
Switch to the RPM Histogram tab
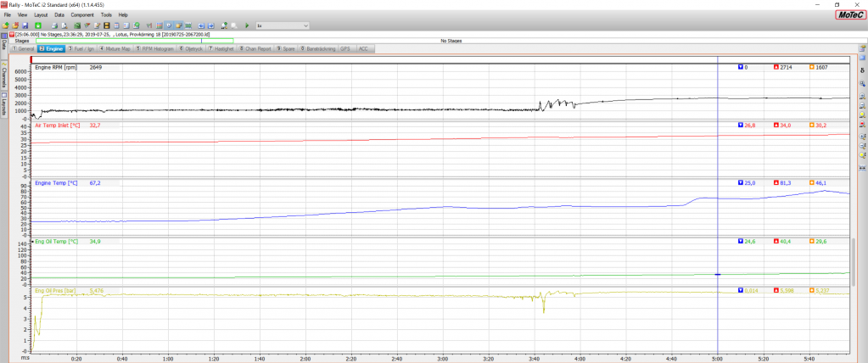point(155,49)
